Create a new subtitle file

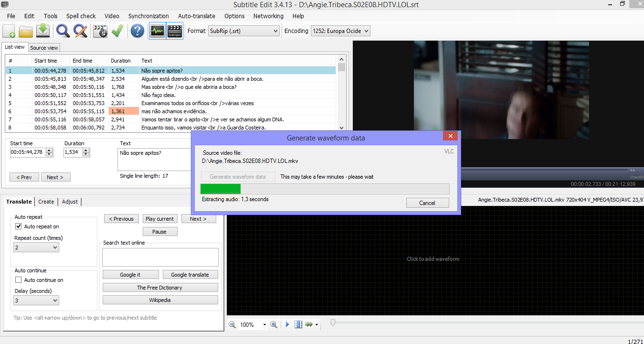point(9,31)
